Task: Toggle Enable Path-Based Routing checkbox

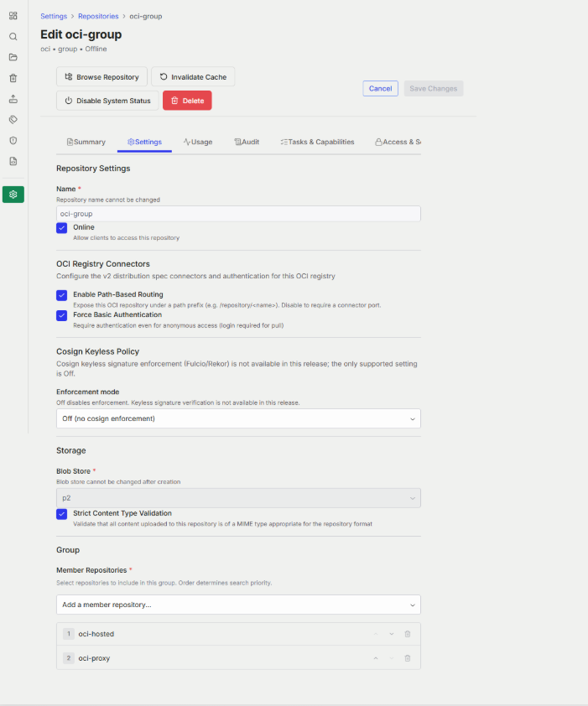Action: click(62, 295)
